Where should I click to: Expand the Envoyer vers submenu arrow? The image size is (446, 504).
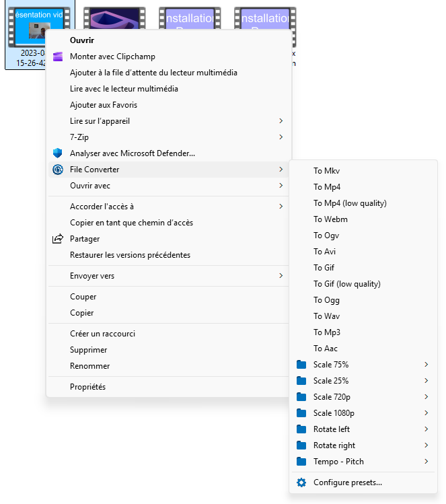281,276
